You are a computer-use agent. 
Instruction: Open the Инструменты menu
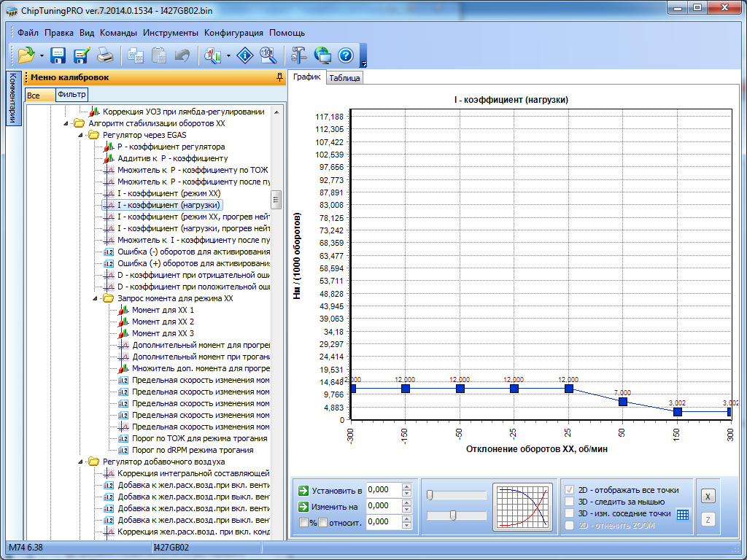(170, 33)
